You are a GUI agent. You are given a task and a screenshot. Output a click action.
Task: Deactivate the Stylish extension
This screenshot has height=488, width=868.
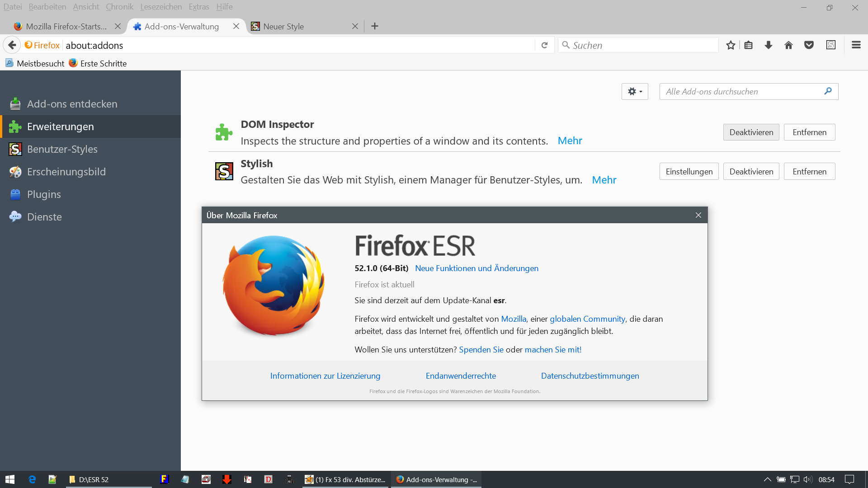click(x=751, y=172)
